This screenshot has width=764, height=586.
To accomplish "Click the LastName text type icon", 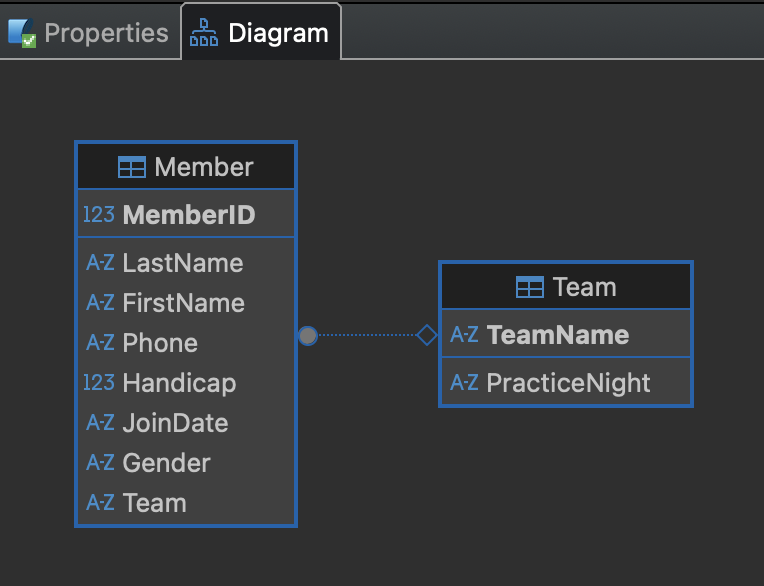I will coord(100,263).
